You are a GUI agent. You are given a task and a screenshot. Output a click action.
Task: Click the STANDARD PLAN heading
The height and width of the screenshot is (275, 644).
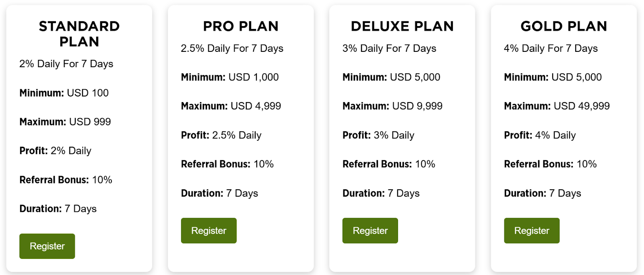(79, 34)
